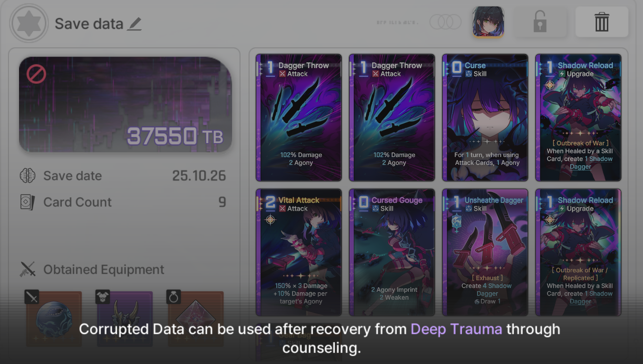This screenshot has width=643, height=364.
Task: Select the Replicated Shadow Reload card
Action: click(x=579, y=252)
